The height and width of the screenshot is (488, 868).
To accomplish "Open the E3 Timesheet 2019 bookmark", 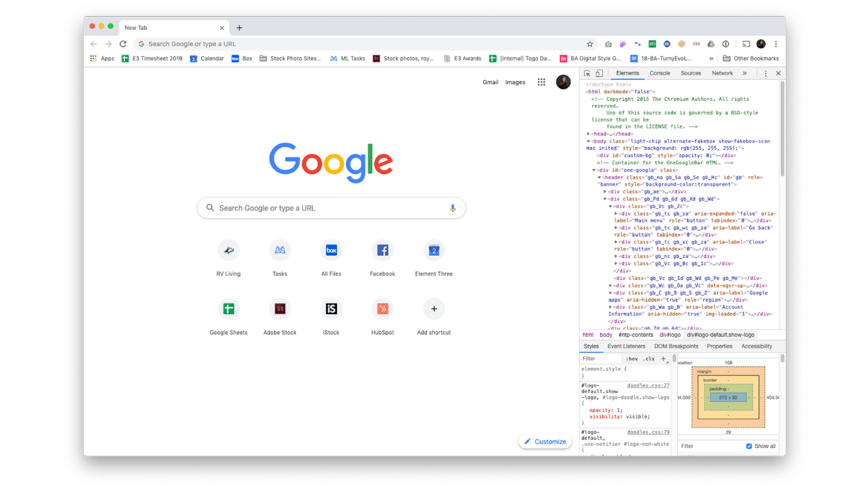I will tap(152, 58).
